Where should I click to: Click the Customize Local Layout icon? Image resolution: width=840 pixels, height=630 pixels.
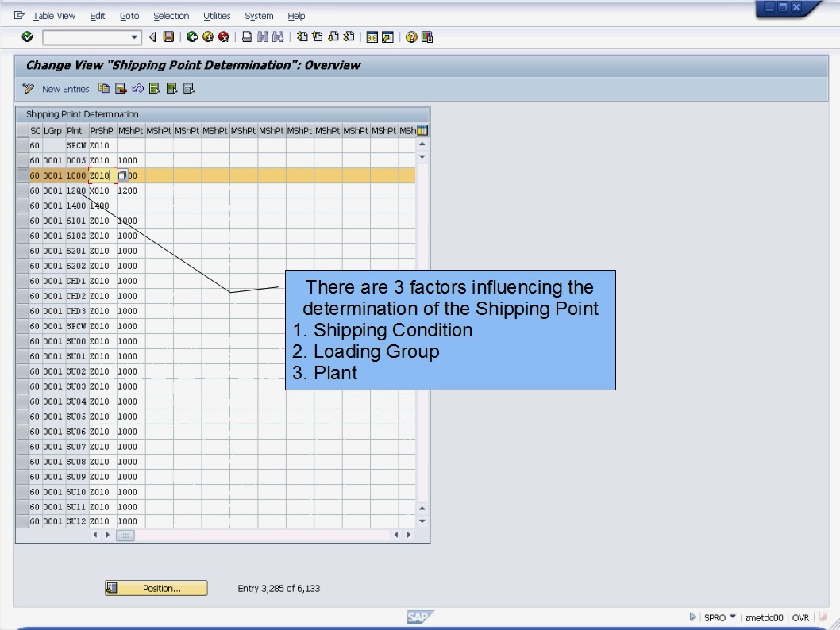427,37
